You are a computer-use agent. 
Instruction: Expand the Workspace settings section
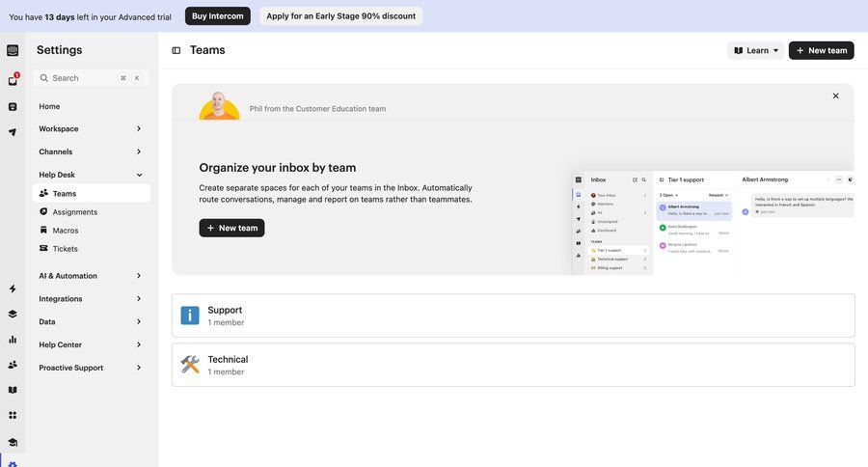[x=91, y=128]
